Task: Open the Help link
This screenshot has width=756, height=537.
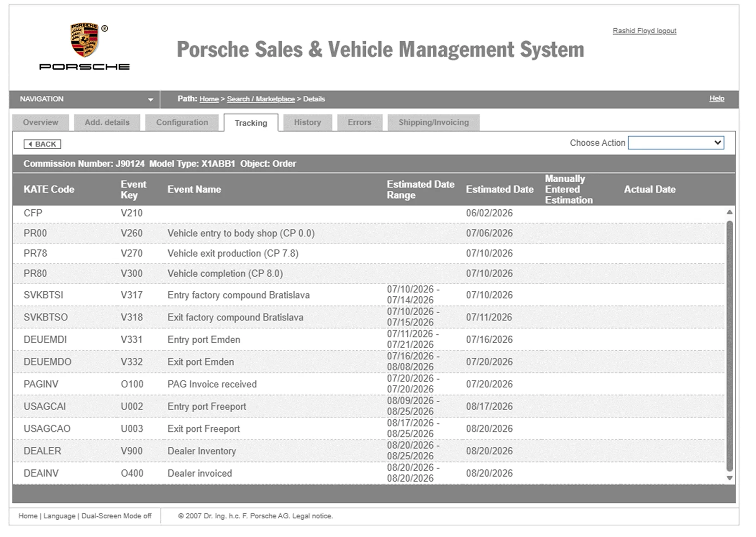Action: [x=717, y=98]
